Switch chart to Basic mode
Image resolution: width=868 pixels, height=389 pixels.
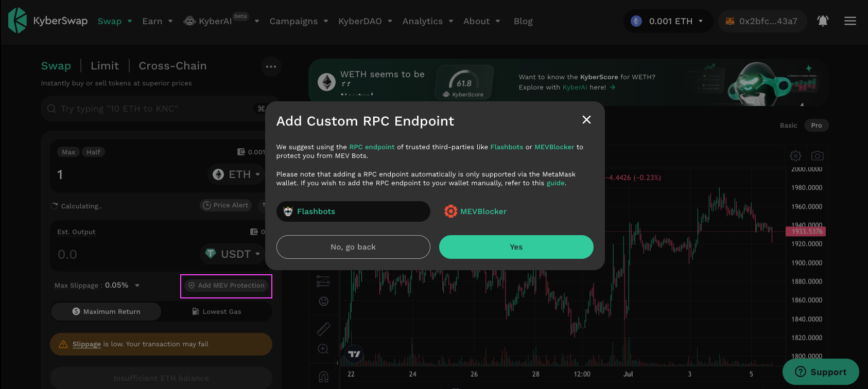coord(788,125)
